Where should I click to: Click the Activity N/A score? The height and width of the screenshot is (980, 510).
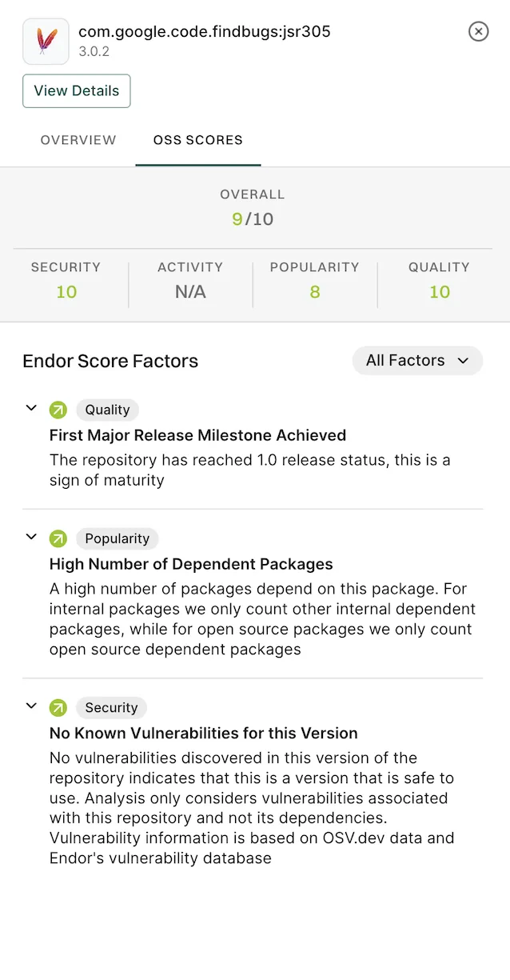[189, 292]
